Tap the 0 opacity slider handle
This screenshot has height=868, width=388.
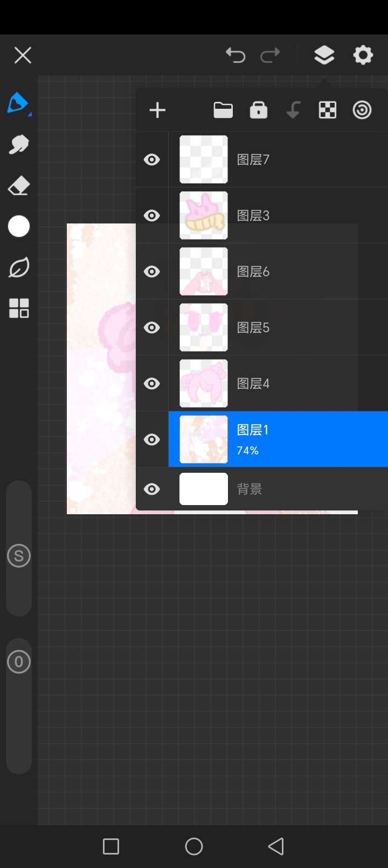coord(19,662)
